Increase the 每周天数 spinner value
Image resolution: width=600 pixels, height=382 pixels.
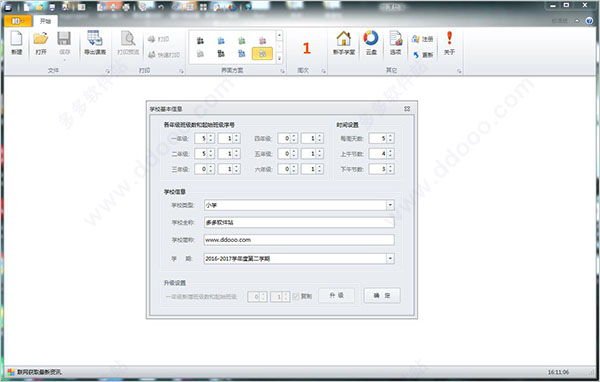390,136
